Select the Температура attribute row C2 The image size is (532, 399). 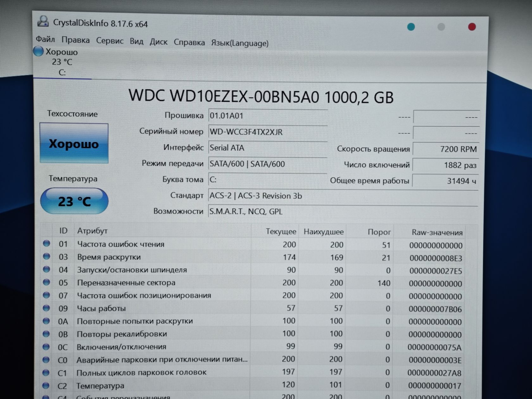coord(258,385)
